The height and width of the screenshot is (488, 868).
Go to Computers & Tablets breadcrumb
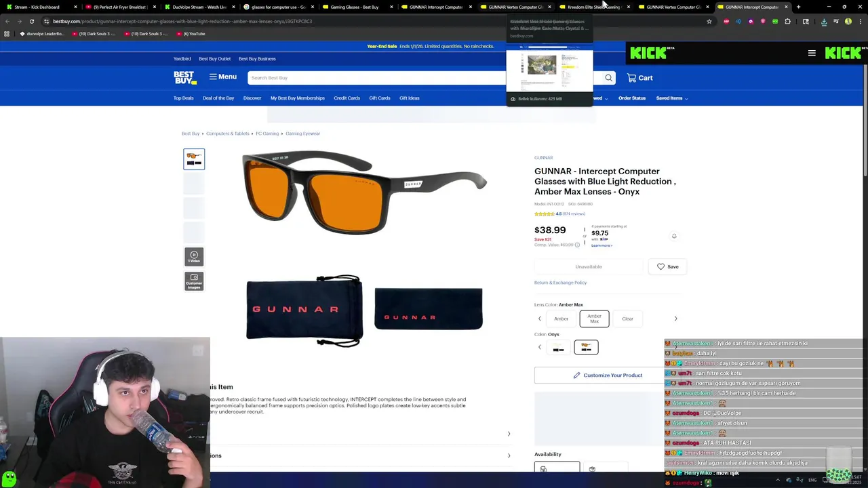[x=228, y=134]
